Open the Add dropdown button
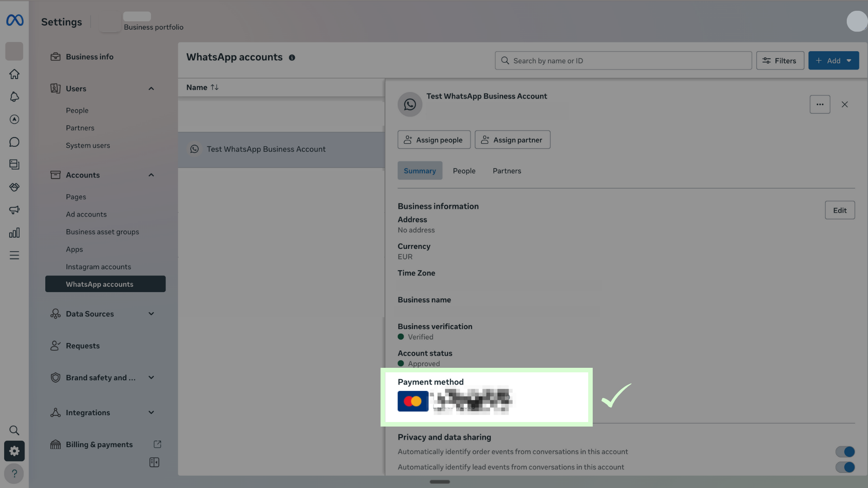 tap(833, 61)
